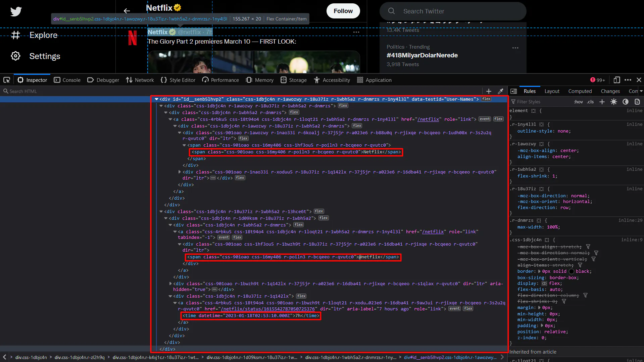
Task: Click the Follow button
Action: tap(343, 11)
